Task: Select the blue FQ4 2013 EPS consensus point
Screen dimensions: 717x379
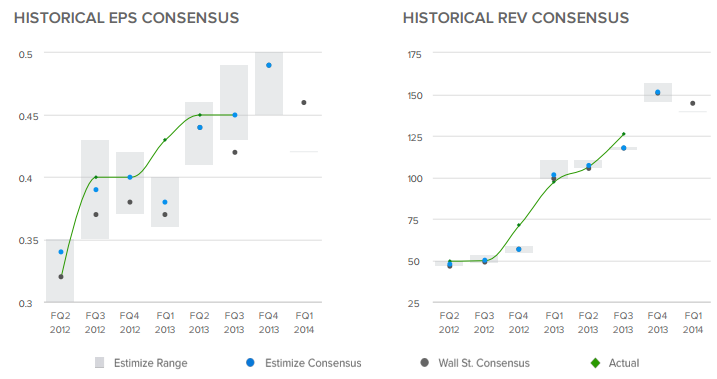Action: pyautogui.click(x=269, y=65)
